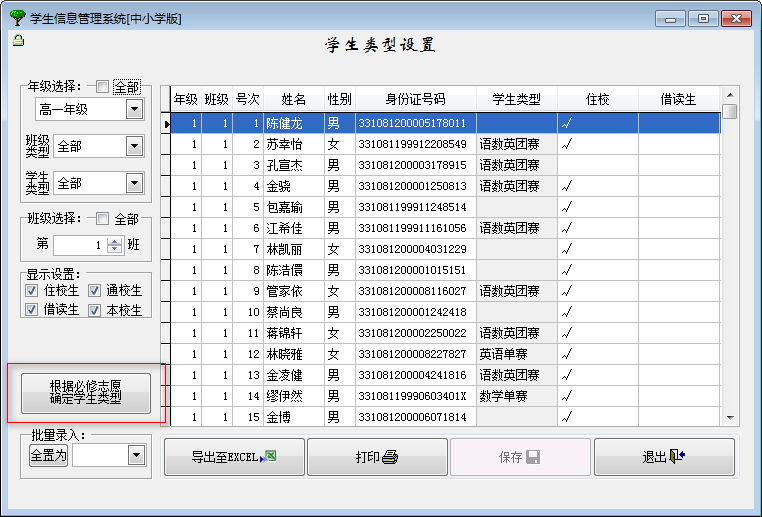Open the 批量录入 value dropdown
Screen dimensions: 762x517
tap(136, 455)
